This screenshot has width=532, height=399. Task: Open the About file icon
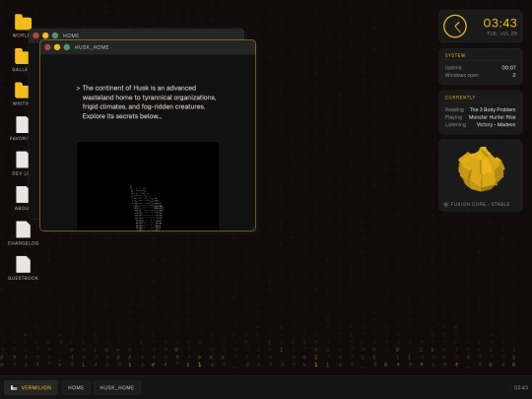tap(22, 194)
